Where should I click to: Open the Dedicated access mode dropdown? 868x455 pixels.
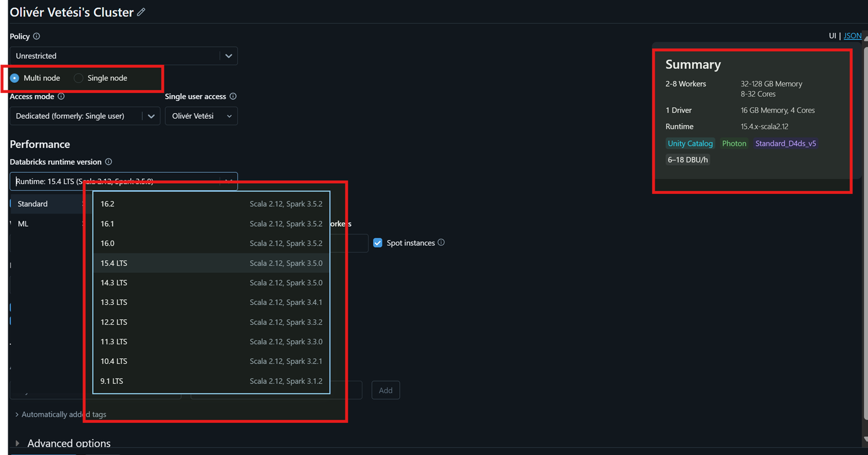[x=85, y=116]
